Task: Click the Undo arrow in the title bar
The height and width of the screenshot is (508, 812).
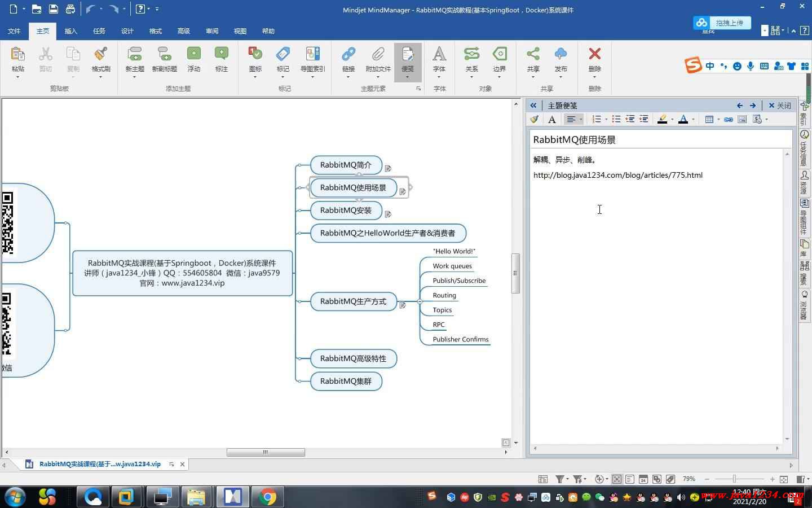Action: 90,9
